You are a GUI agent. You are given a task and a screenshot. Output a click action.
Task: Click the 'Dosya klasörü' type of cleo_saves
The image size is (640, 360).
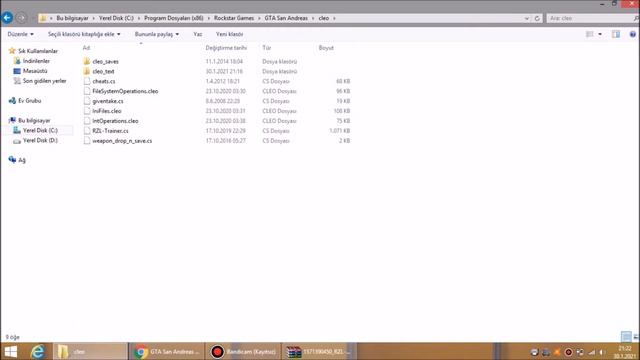pos(280,61)
